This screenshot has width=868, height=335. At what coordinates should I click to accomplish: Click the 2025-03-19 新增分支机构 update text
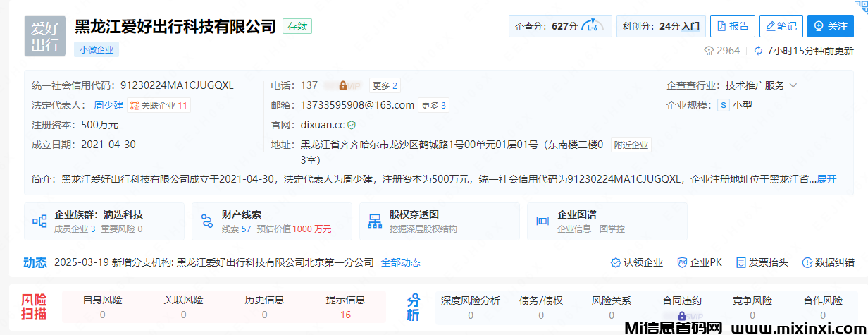point(214,262)
